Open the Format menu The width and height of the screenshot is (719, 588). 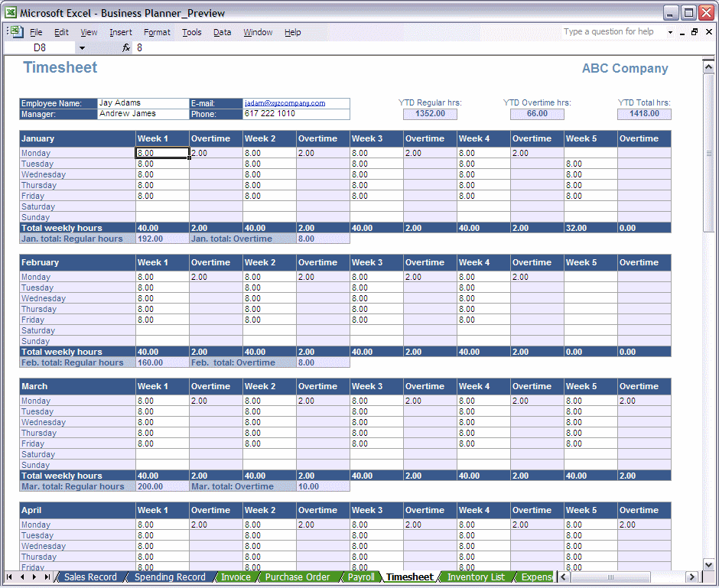click(x=157, y=32)
